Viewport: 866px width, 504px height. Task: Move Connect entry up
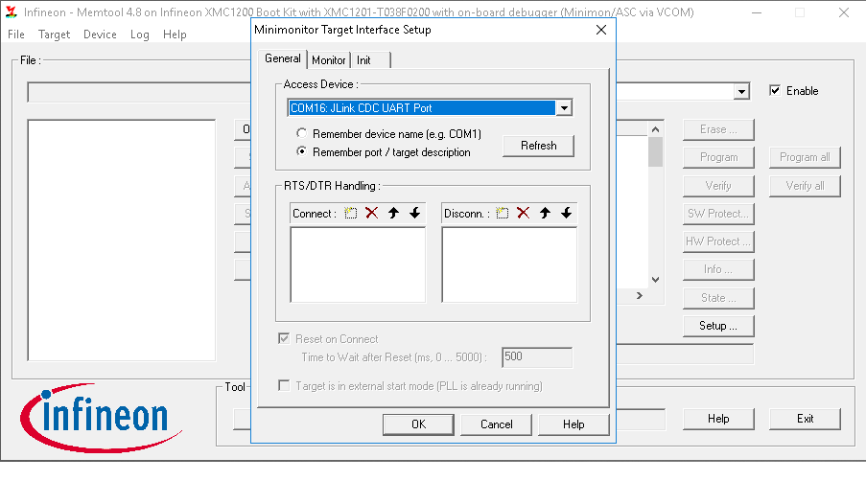click(393, 213)
